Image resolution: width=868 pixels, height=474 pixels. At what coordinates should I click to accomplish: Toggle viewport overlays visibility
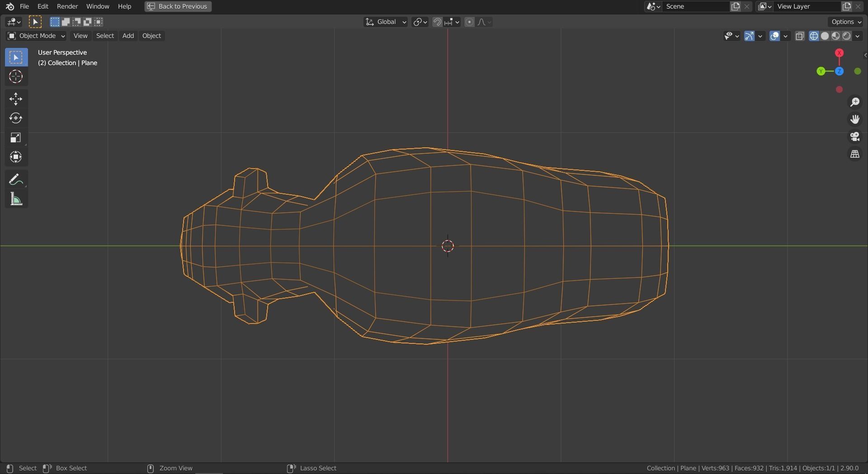pyautogui.click(x=774, y=36)
